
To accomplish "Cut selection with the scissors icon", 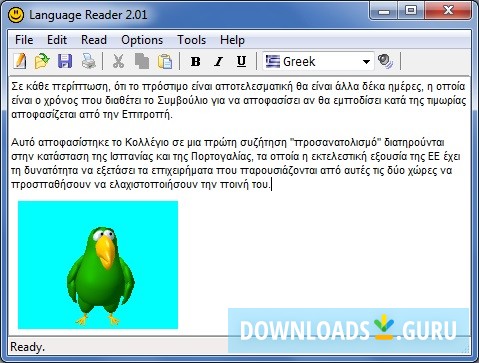I will pos(118,61).
